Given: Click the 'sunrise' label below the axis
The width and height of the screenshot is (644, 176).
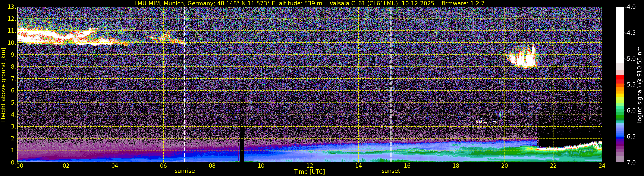Looking at the screenshot, I should (x=185, y=171).
